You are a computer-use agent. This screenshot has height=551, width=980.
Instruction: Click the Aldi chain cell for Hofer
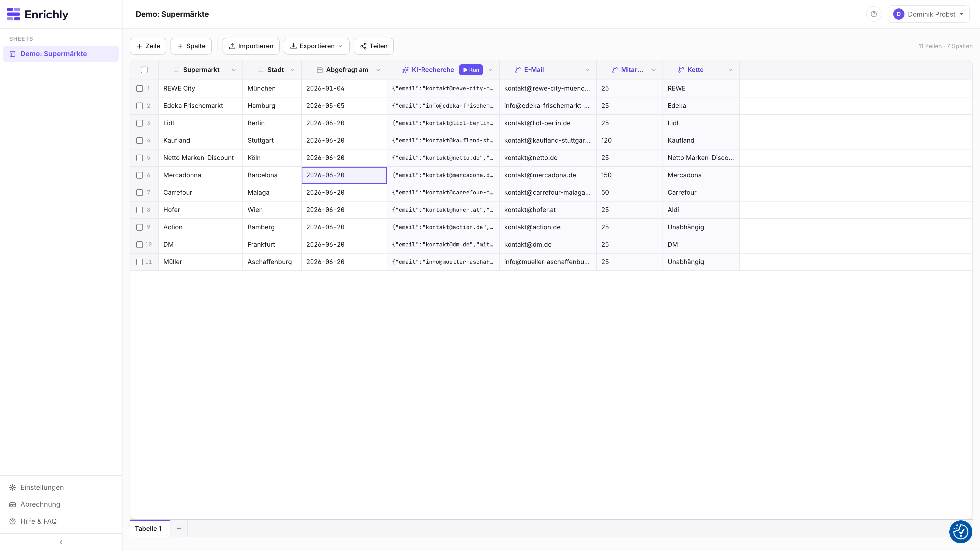pyautogui.click(x=701, y=210)
